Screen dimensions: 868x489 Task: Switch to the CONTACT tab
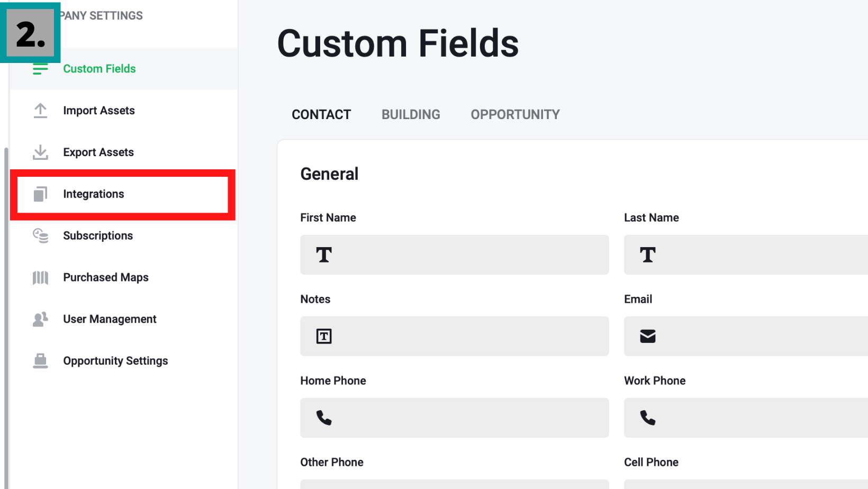coord(321,114)
